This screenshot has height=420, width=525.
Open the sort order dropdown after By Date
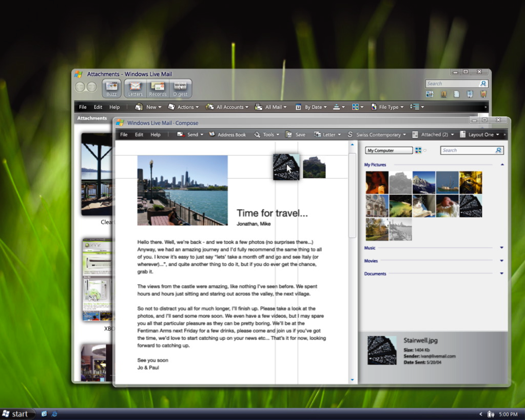pyautogui.click(x=339, y=107)
